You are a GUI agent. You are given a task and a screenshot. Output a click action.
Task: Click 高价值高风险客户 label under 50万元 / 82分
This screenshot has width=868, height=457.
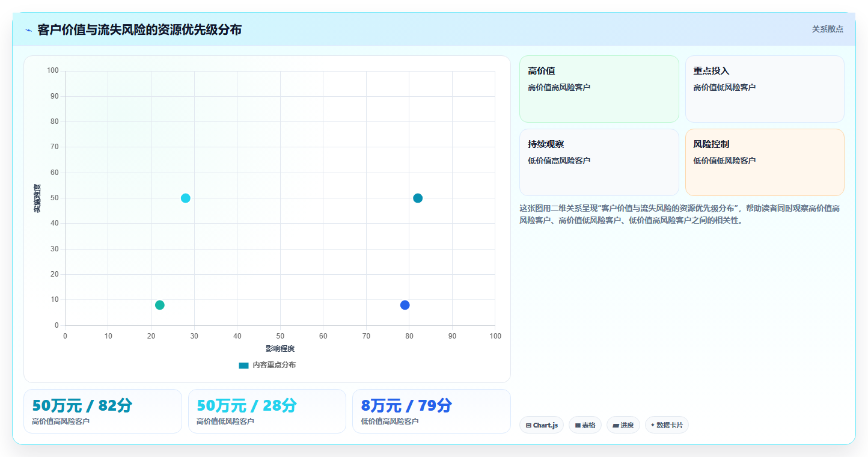[61, 422]
